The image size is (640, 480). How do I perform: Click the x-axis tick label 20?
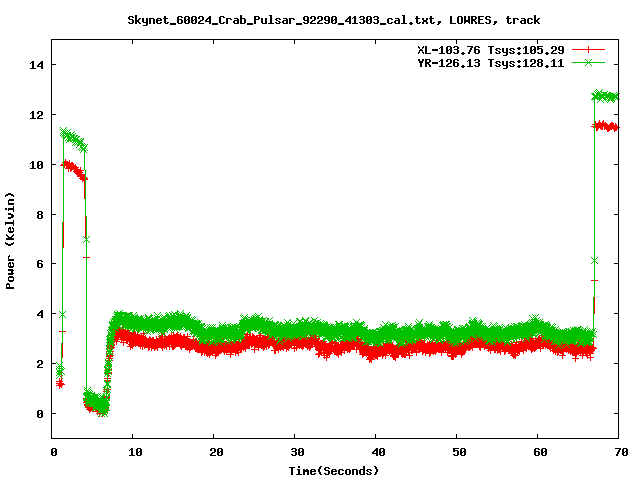tap(216, 452)
